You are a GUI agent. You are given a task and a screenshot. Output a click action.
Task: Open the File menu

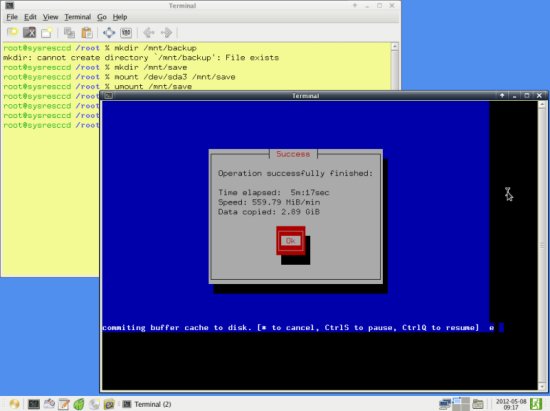[12, 17]
